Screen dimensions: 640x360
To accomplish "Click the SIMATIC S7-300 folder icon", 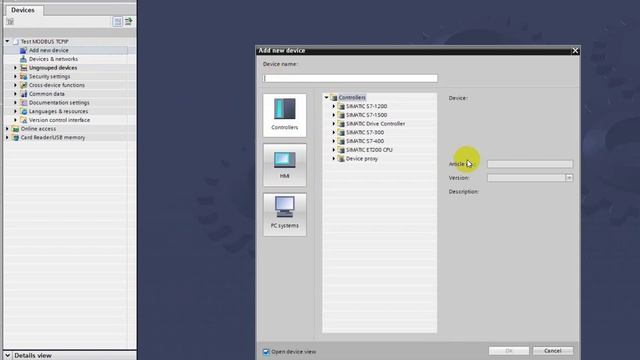I will pyautogui.click(x=341, y=132).
